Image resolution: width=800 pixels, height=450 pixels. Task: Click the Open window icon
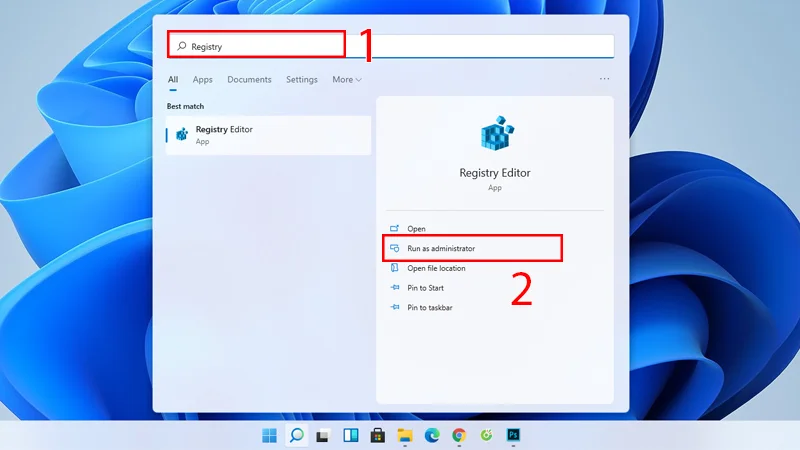[394, 228]
